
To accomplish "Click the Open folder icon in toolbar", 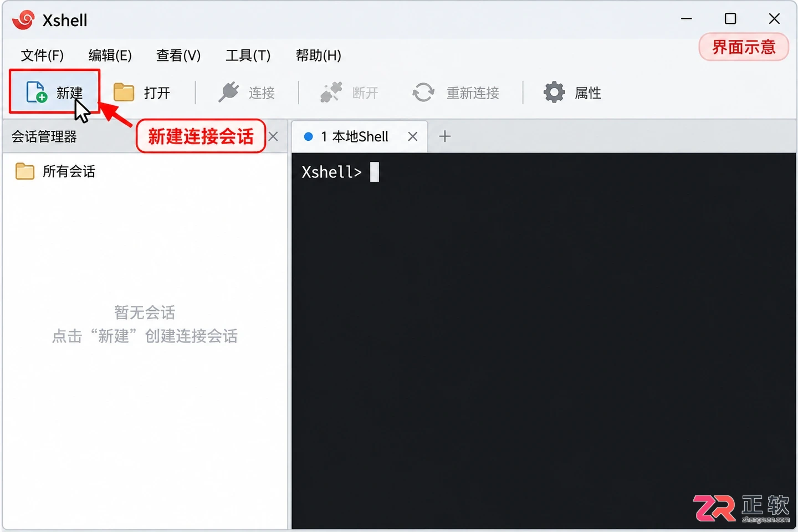I will (124, 92).
